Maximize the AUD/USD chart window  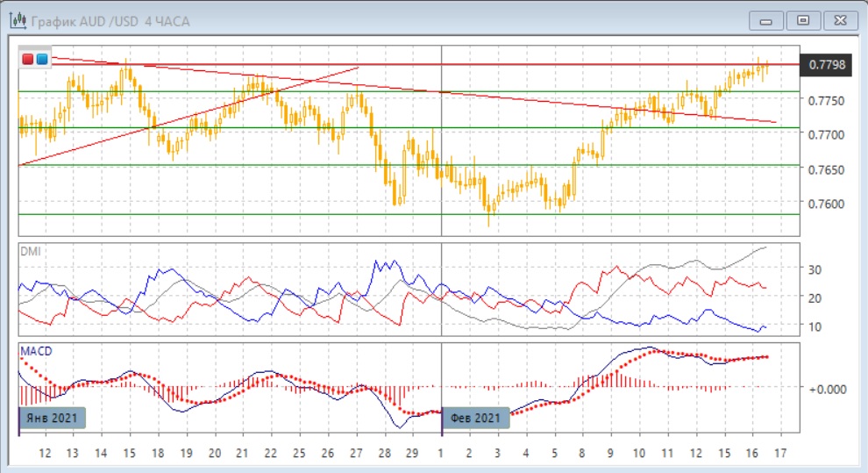[802, 19]
